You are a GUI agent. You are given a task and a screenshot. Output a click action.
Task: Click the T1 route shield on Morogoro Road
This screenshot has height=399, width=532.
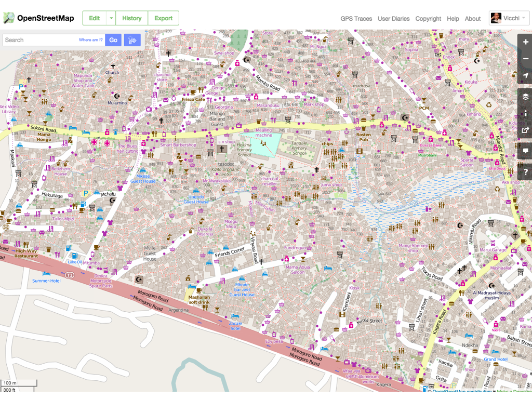[70, 275]
